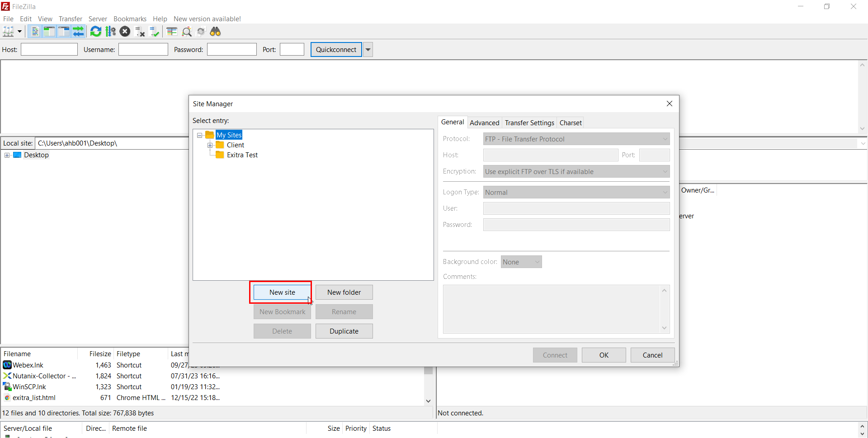Open the Site Manager toolbar icon
Screen dimensions: 868x438
(9, 32)
